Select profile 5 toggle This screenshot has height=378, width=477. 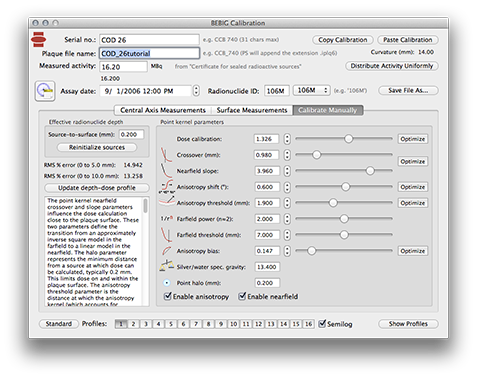(171, 324)
